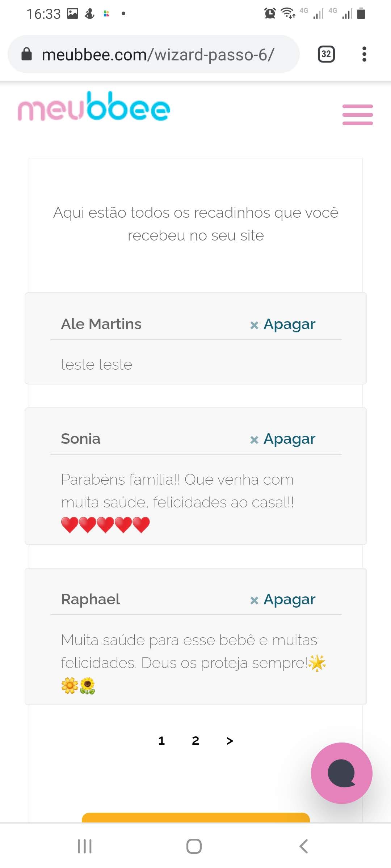The height and width of the screenshot is (868, 391).
Task: Click Apagar next to Sonia's message
Action: 283,439
